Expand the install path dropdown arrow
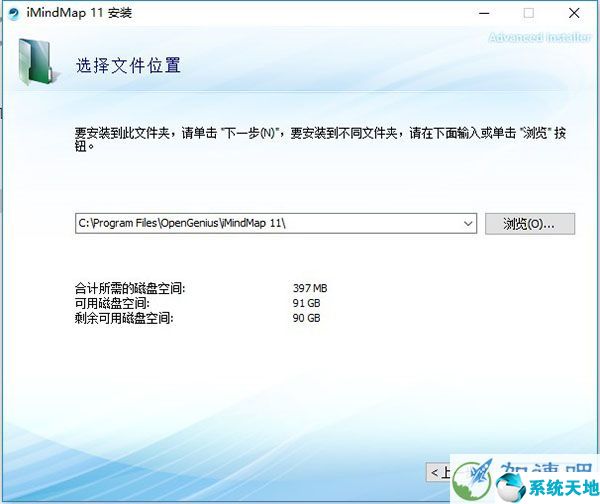This screenshot has height=504, width=600. click(x=468, y=223)
